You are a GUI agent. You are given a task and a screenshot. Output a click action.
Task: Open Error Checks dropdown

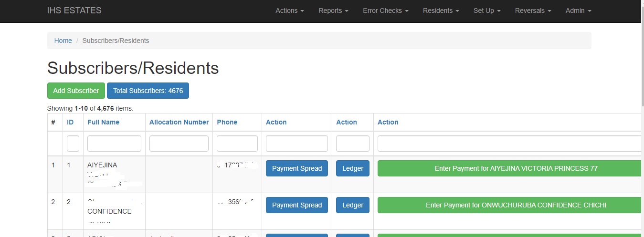[385, 10]
